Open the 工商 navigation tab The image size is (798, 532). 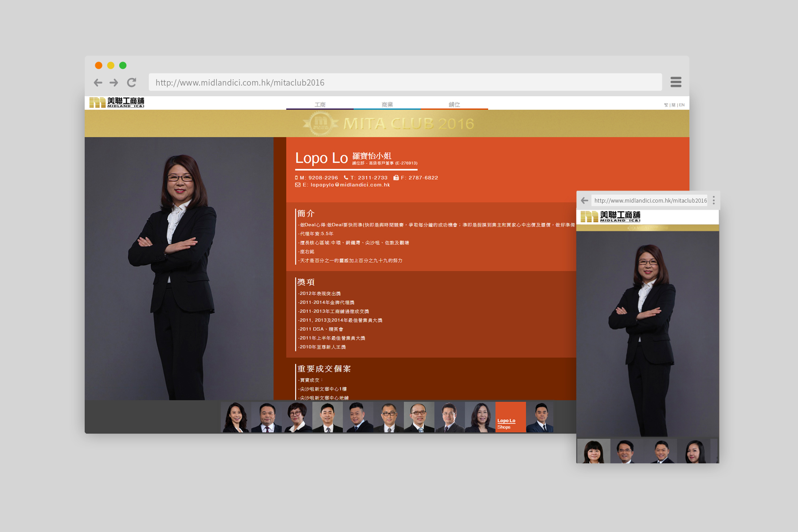[320, 105]
